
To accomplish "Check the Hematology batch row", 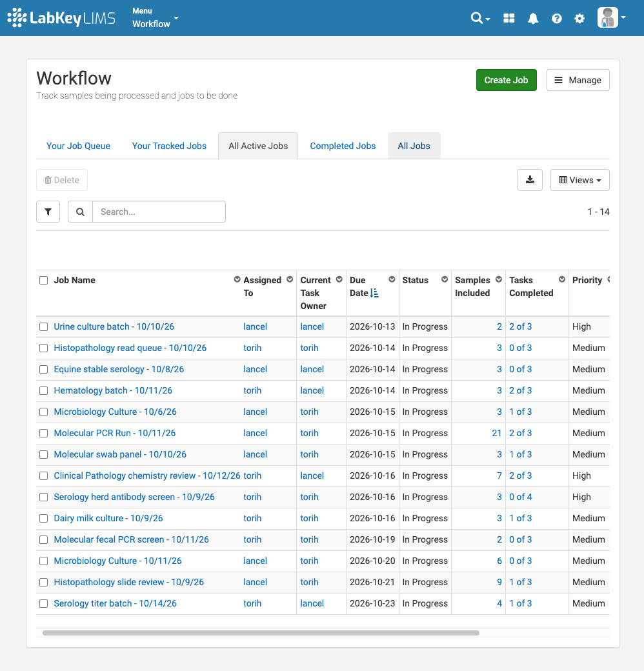I will (x=43, y=391).
